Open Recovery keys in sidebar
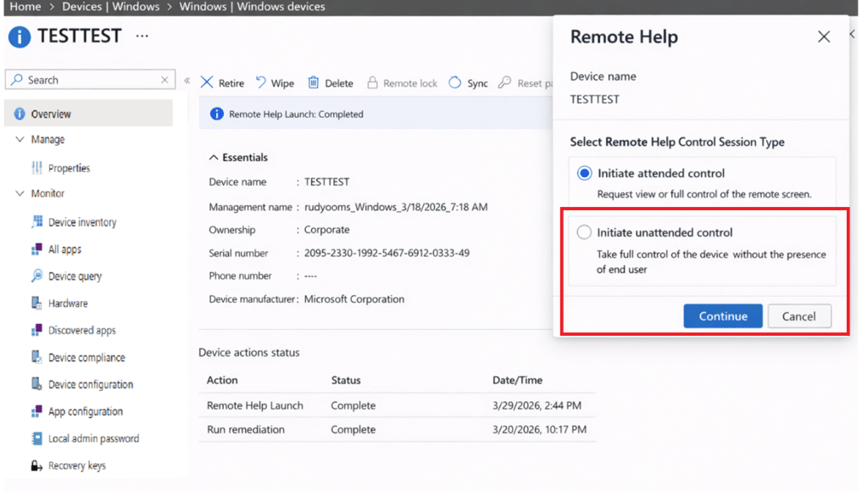The image size is (868, 502). click(76, 466)
